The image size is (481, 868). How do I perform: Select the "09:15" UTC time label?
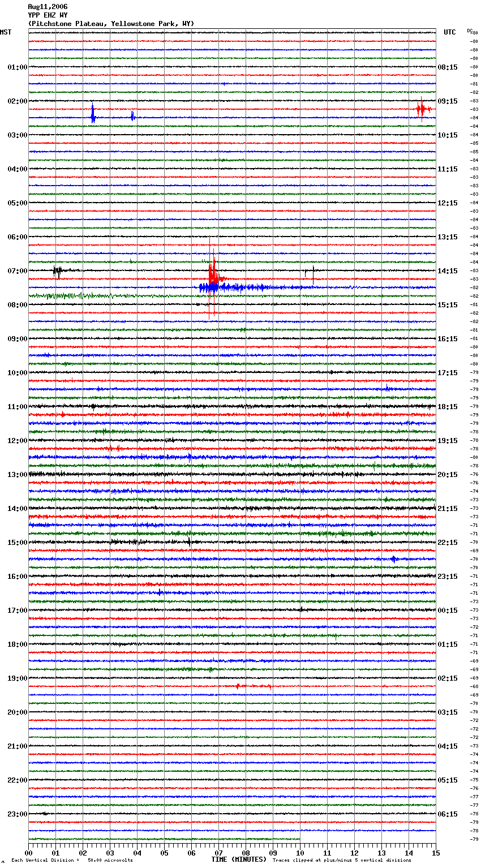pos(448,101)
